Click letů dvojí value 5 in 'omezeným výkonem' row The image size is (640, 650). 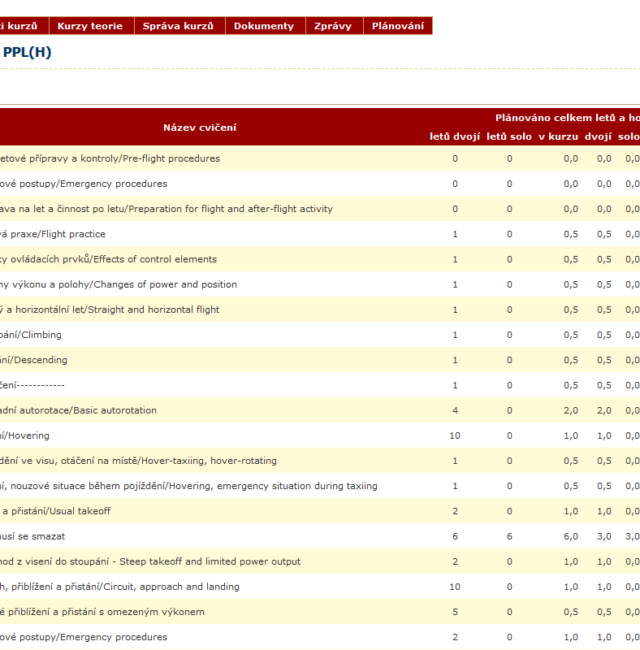click(455, 612)
